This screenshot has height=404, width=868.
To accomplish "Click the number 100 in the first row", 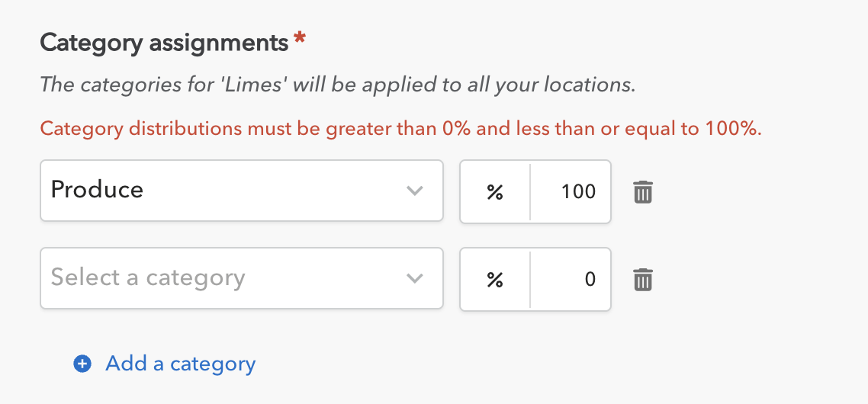I will 578,191.
